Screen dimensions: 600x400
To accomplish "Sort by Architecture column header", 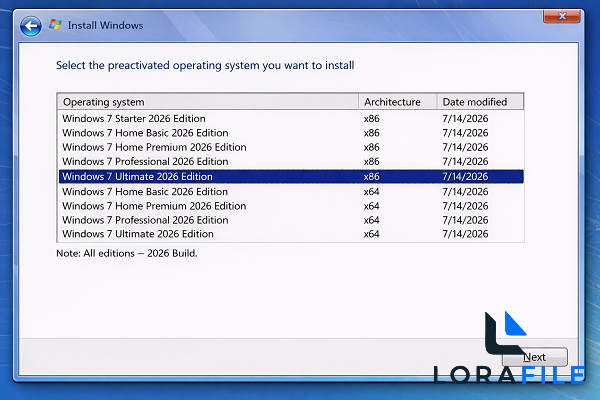I will (398, 102).
